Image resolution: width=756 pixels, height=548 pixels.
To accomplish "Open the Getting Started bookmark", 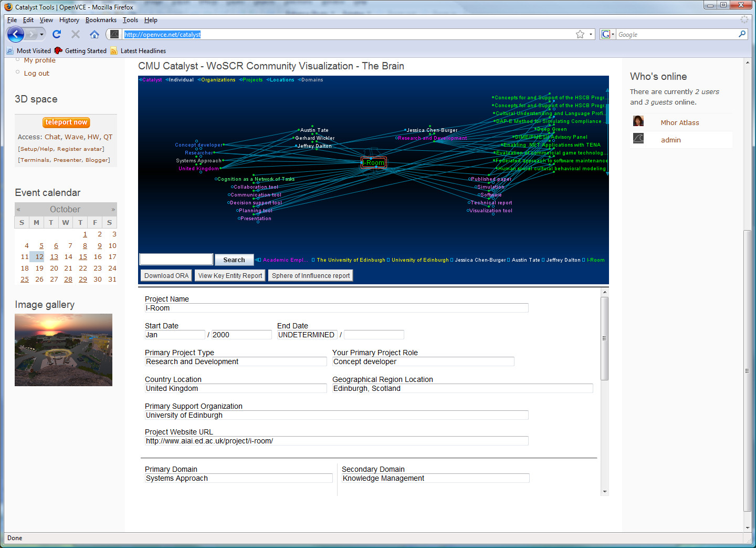I will [80, 51].
